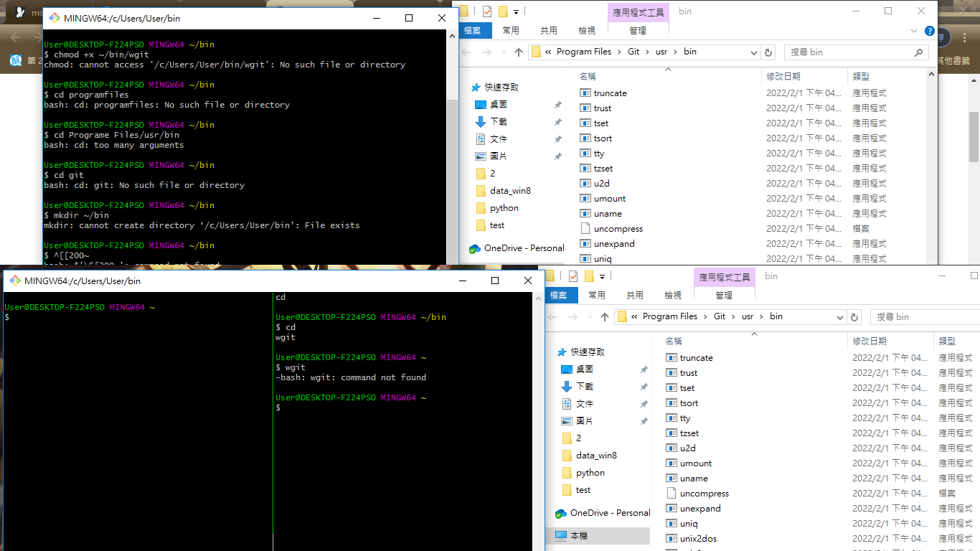Open recent locations dropdown in the front Explorer
Image resolution: width=980 pixels, height=551 pixels.
[x=588, y=317]
